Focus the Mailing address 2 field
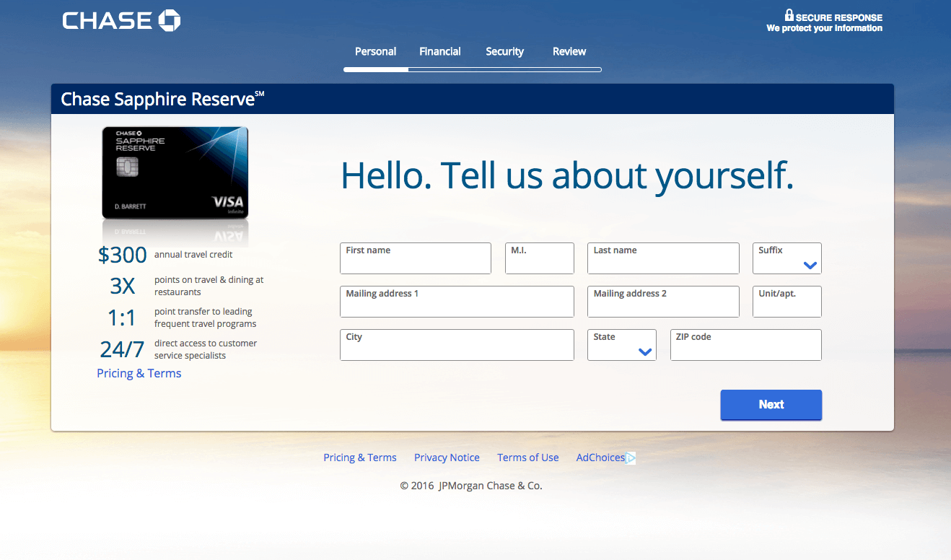 664,302
